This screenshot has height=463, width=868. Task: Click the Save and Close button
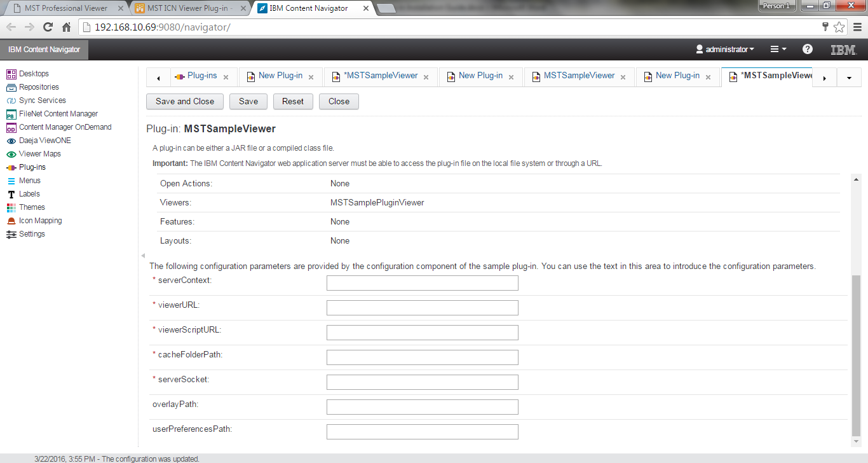click(x=185, y=101)
